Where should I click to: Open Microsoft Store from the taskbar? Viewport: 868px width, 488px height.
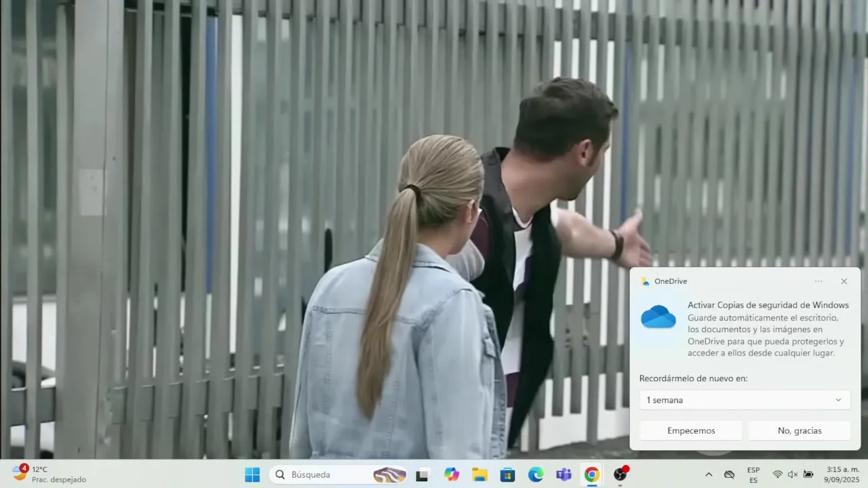(x=507, y=474)
